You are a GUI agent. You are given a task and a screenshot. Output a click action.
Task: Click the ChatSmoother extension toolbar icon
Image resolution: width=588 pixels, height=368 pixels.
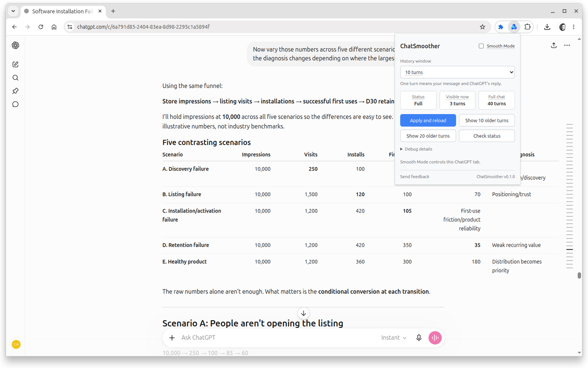point(514,27)
